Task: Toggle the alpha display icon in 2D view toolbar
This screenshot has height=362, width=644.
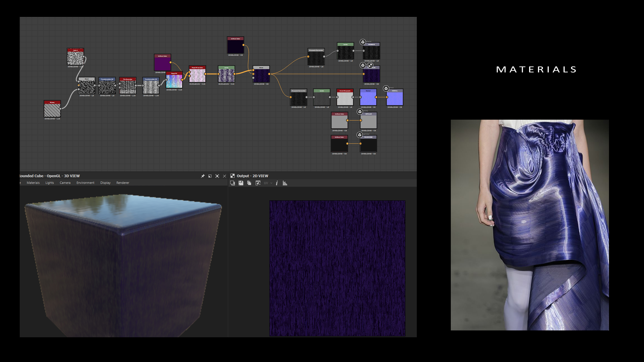Action: 258,183
